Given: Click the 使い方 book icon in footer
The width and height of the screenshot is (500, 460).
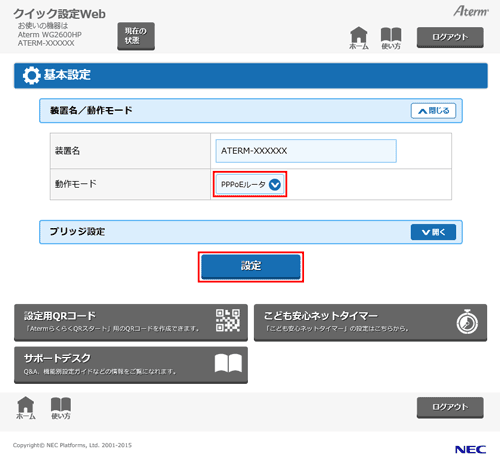Looking at the screenshot, I should pos(61,408).
